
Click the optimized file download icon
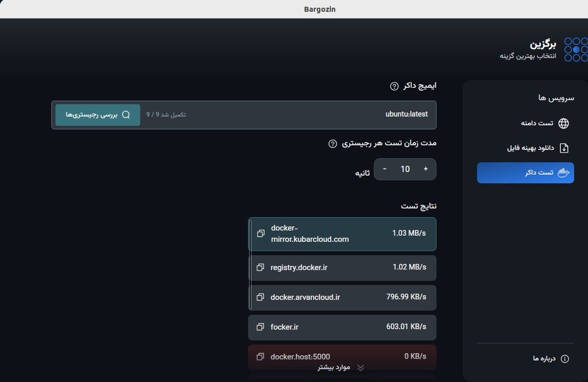pyautogui.click(x=564, y=148)
